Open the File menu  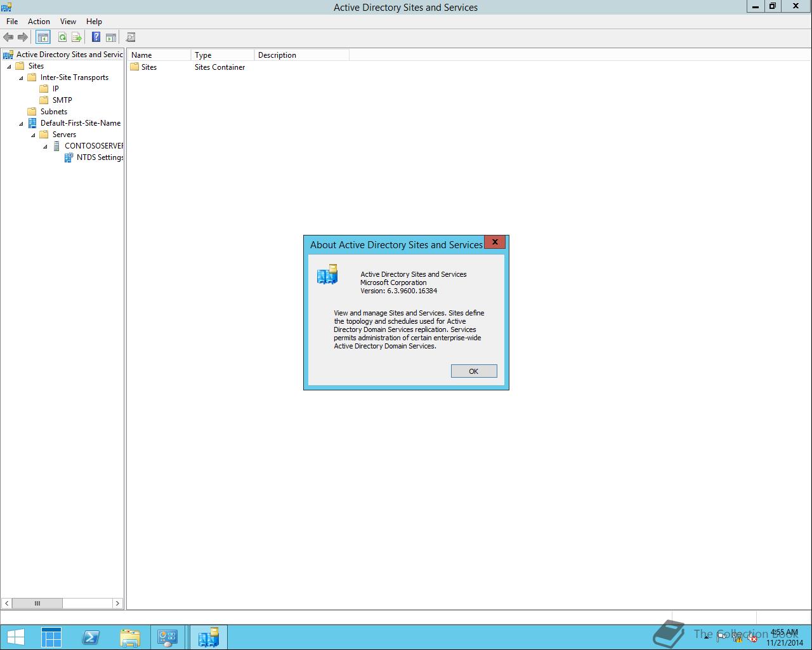click(x=12, y=21)
